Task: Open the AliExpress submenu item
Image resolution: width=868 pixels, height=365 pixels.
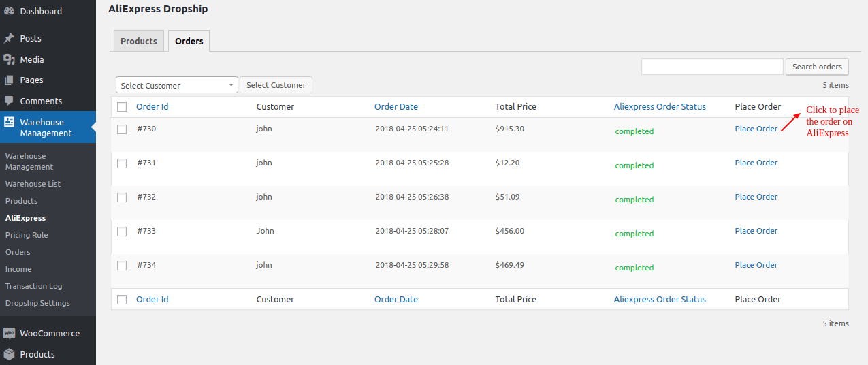Action: (26, 218)
